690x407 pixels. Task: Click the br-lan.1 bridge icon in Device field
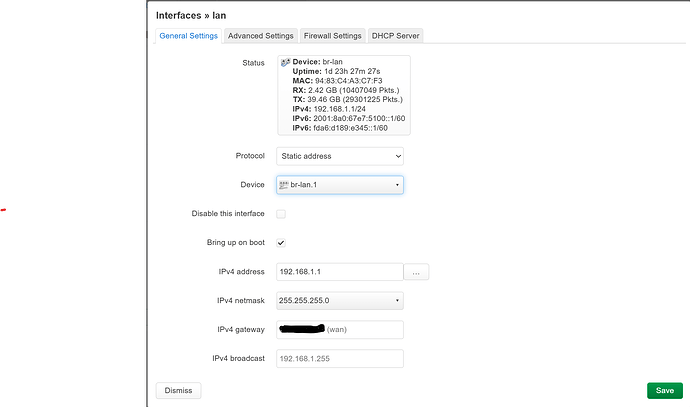(283, 185)
